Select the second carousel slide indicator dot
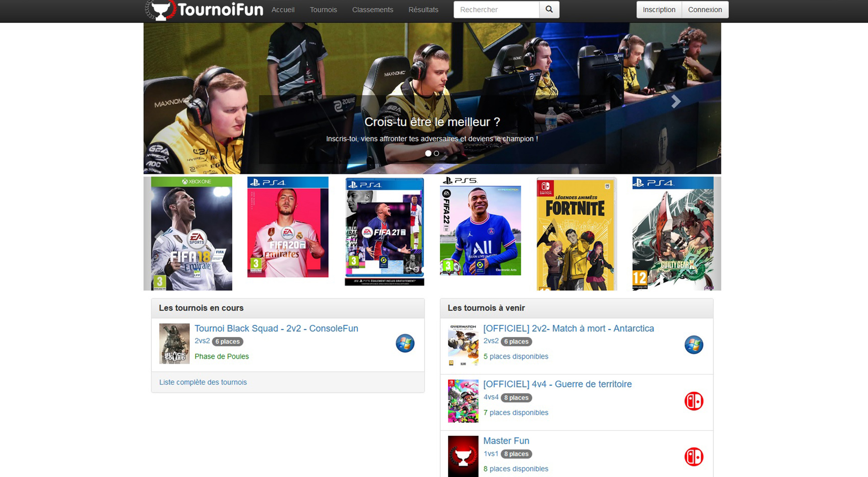The width and height of the screenshot is (868, 477). coord(436,154)
